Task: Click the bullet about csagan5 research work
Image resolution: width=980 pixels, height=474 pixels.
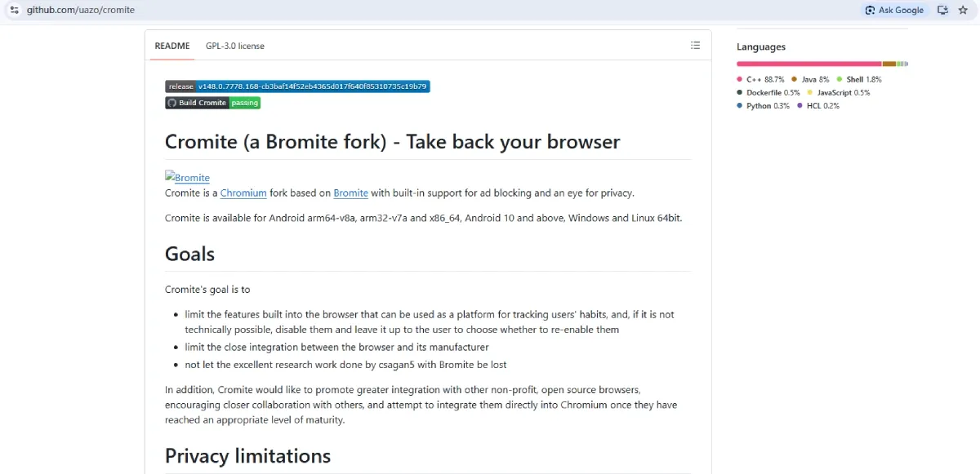Action: pos(345,365)
